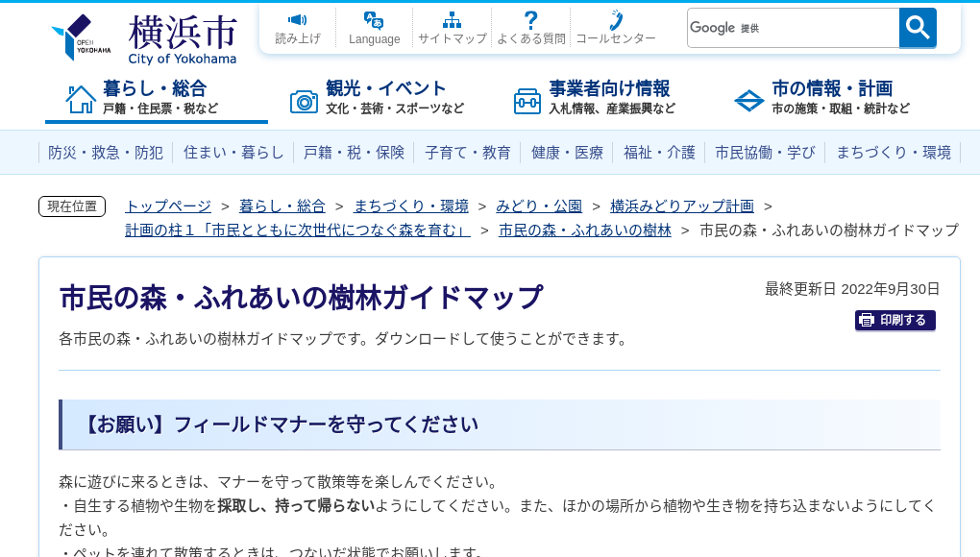
Task: Open the Language selection icon
Action: click(372, 19)
